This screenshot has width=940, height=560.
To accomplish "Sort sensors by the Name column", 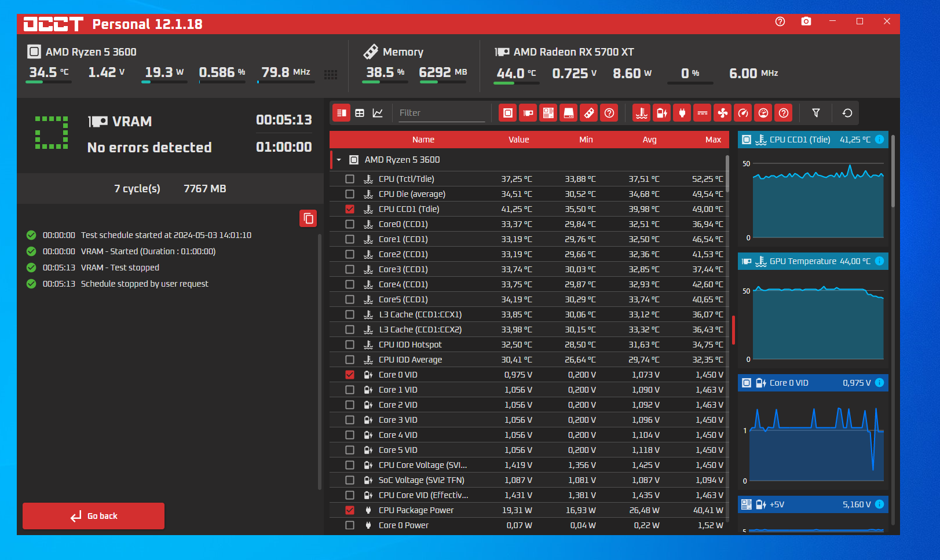I will coord(423,140).
